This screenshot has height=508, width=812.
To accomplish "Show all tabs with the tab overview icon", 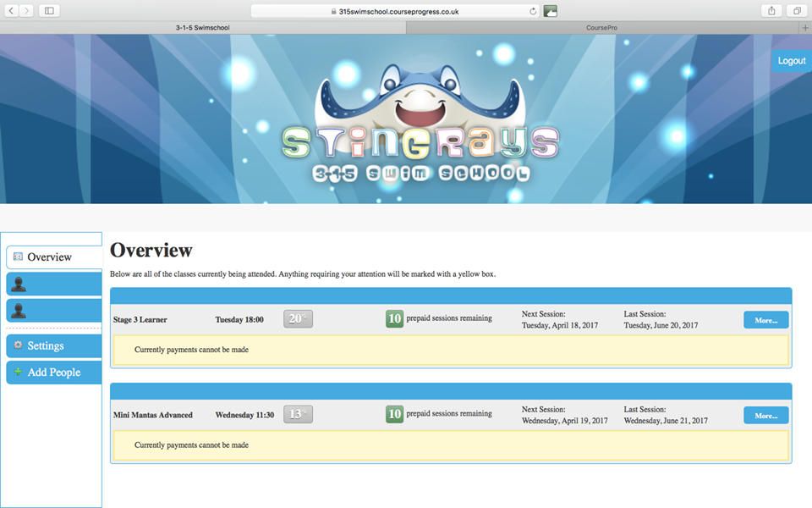I will tap(797, 10).
